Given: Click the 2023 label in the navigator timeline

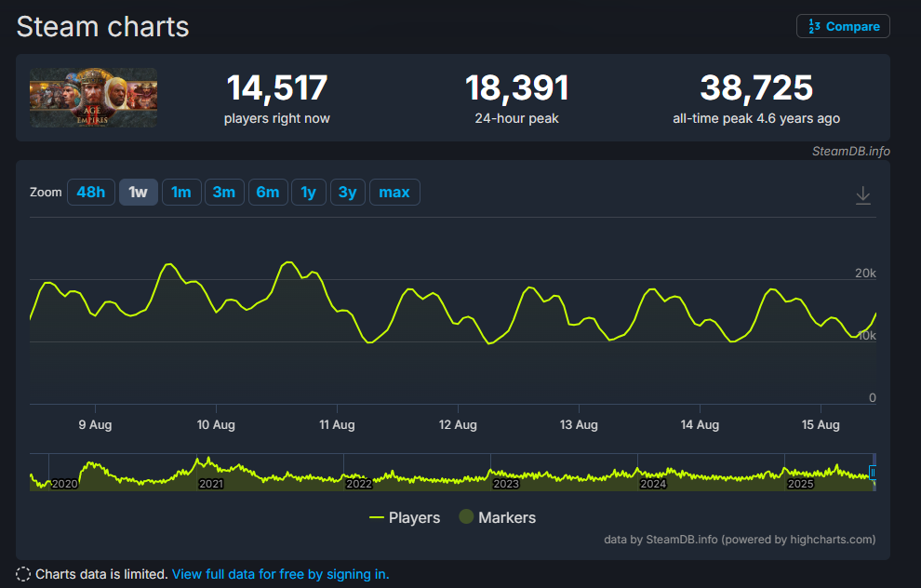Looking at the screenshot, I should (x=506, y=484).
